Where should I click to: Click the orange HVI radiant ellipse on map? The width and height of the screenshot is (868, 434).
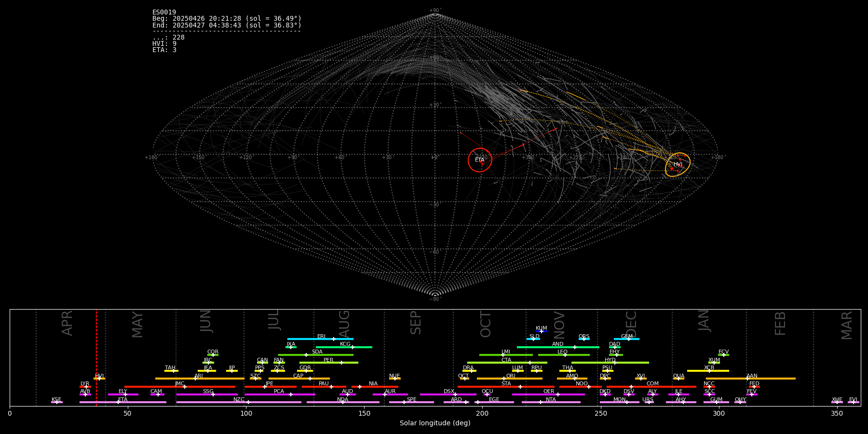click(678, 164)
